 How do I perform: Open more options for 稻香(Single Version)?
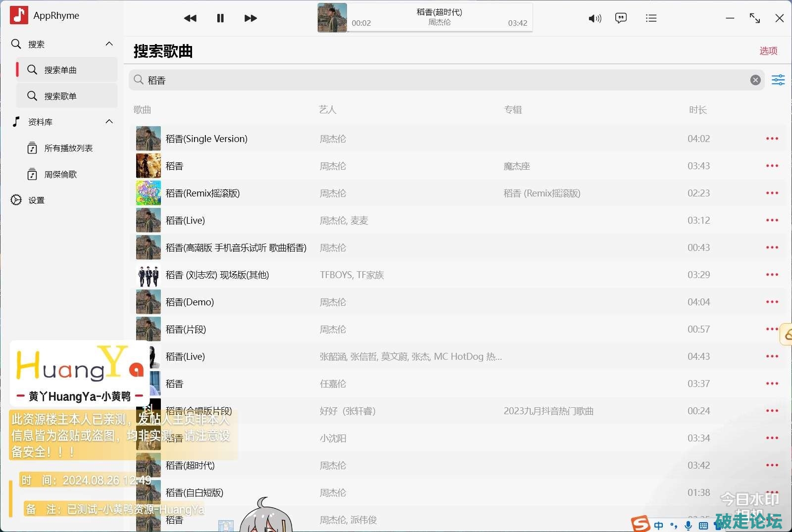point(772,139)
